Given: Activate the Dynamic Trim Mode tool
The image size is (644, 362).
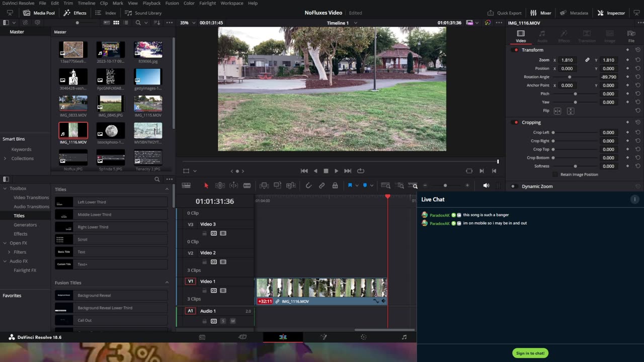Looking at the screenshot, I should click(x=233, y=186).
